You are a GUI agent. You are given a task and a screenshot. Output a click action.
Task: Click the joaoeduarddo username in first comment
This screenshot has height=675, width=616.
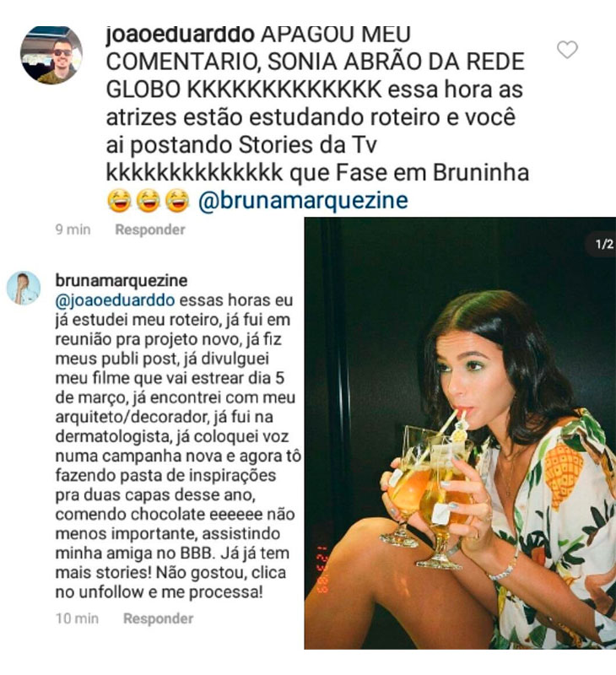(x=180, y=35)
